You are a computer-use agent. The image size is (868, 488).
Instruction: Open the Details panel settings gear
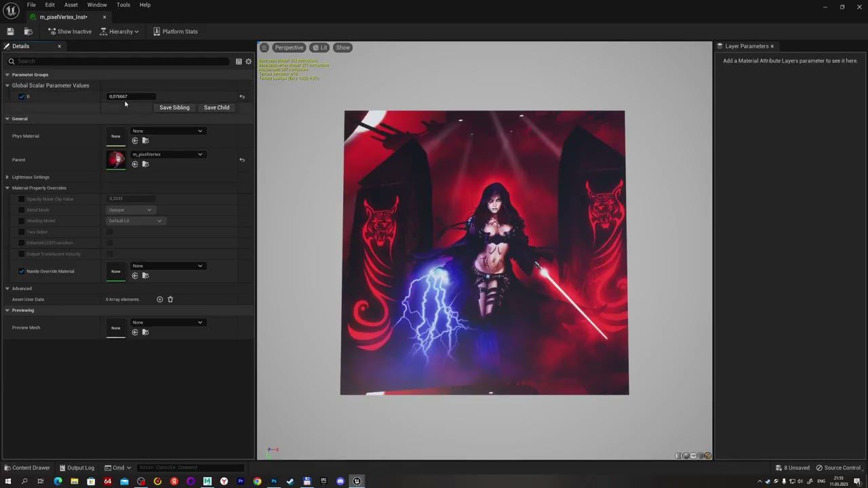pos(248,62)
